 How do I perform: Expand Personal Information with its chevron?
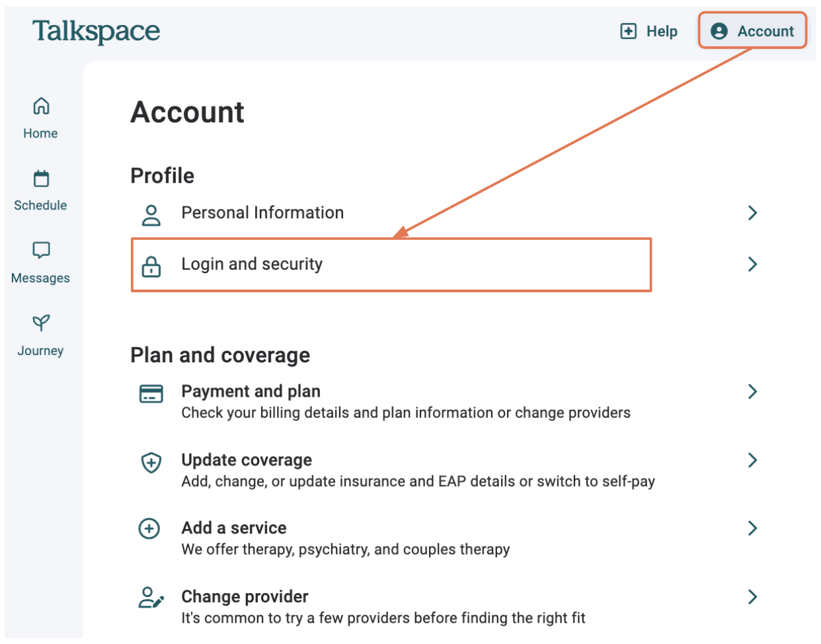click(x=752, y=213)
